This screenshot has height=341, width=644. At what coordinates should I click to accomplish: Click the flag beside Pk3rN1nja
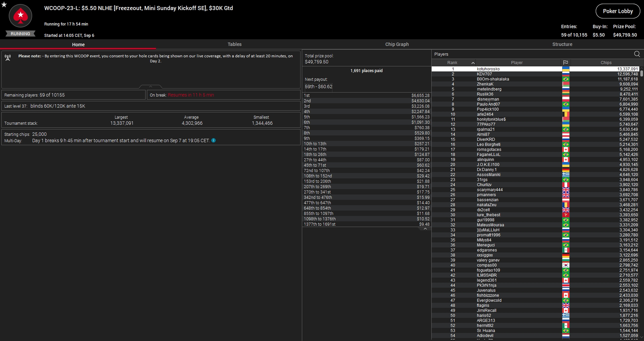point(566,285)
